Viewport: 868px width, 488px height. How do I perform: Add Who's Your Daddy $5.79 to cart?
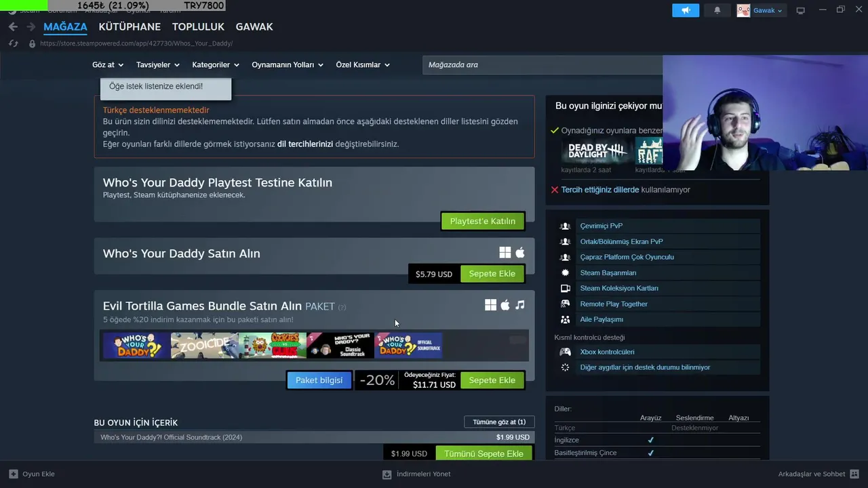(492, 274)
